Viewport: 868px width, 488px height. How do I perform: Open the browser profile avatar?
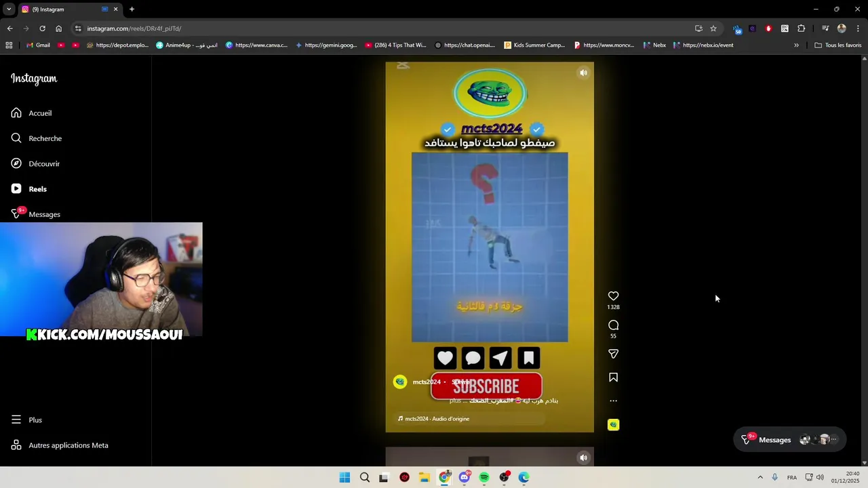point(842,28)
